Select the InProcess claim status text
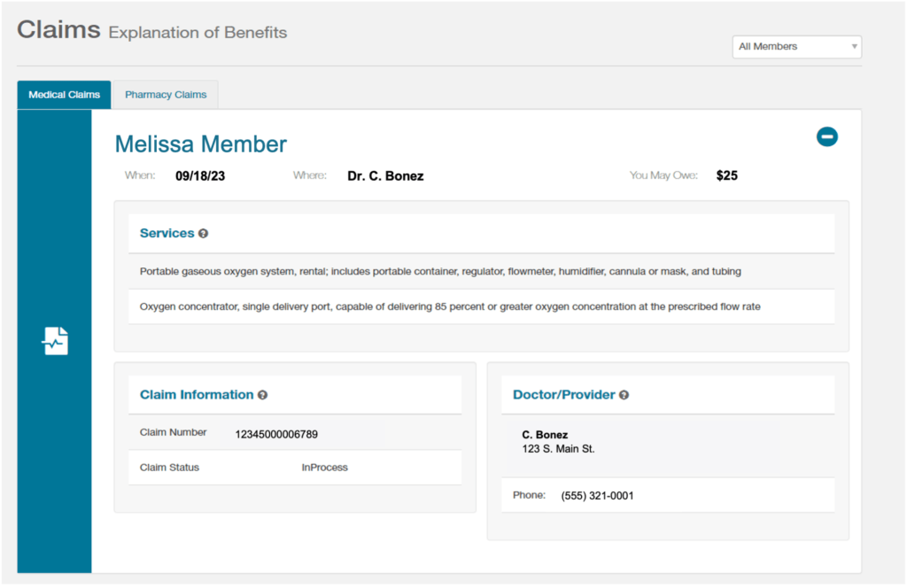 click(x=324, y=467)
